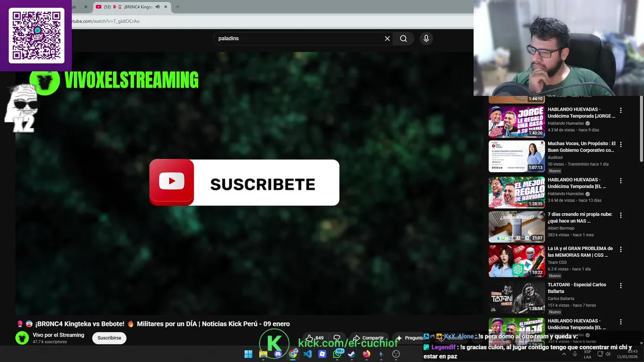Switch to Chrome in the taskbar

pos(293,354)
